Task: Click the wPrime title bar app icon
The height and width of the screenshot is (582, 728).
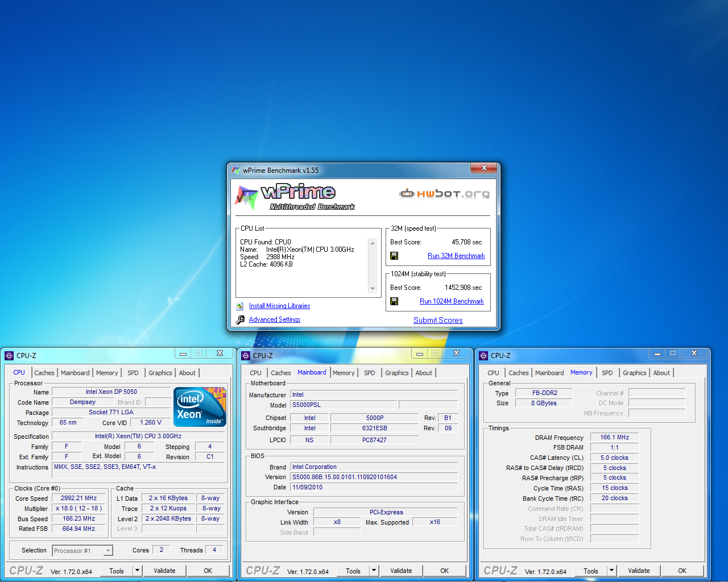Action: 235,170
